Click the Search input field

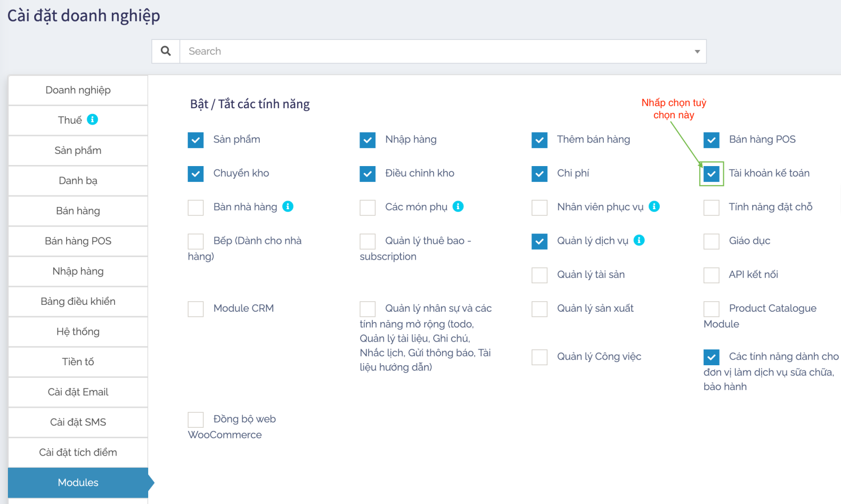[x=436, y=52]
